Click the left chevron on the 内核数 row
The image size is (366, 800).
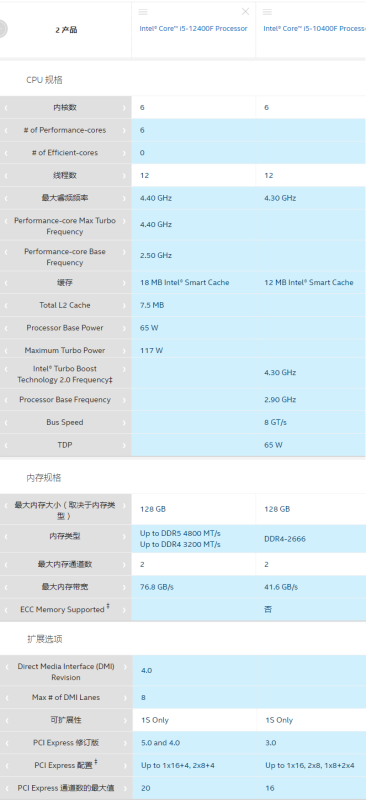click(x=6, y=108)
